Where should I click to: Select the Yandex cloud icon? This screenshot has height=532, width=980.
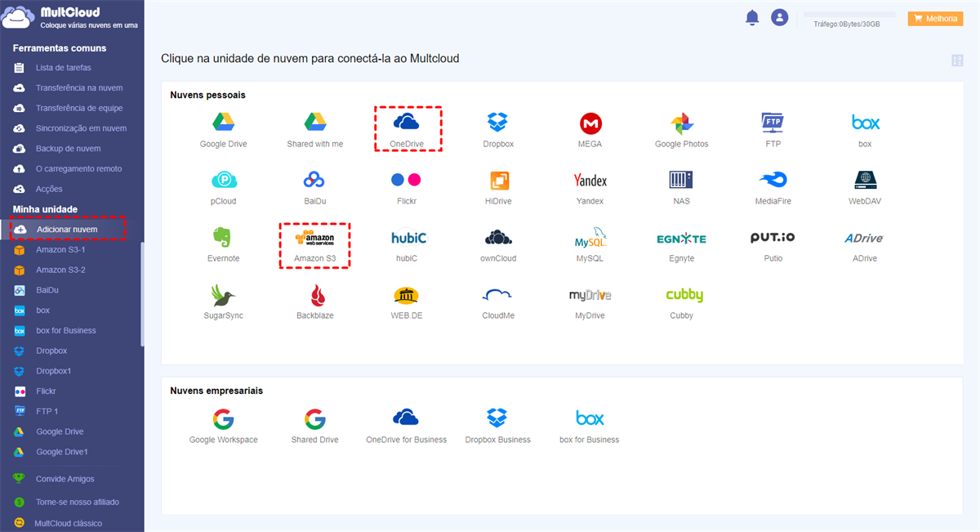(590, 187)
